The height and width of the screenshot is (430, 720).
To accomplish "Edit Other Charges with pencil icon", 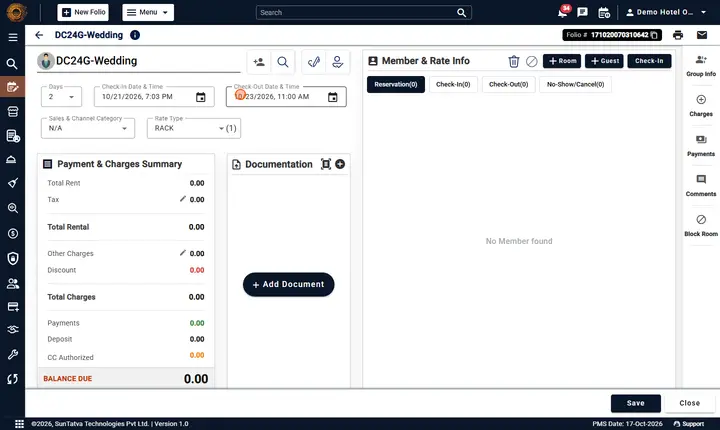I will pyautogui.click(x=183, y=253).
